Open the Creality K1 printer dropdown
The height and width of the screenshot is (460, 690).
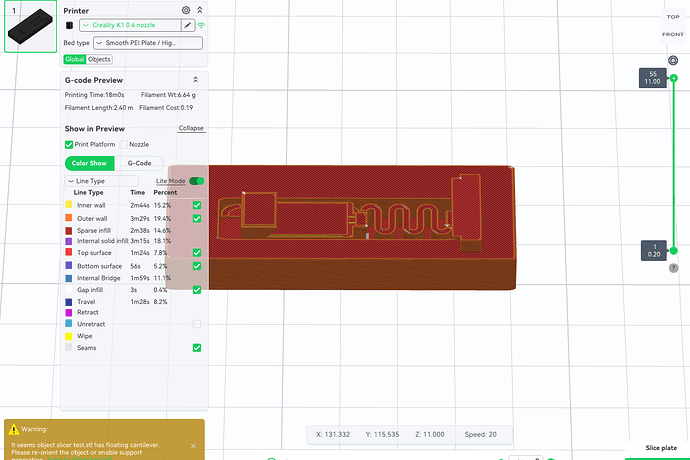click(x=130, y=25)
